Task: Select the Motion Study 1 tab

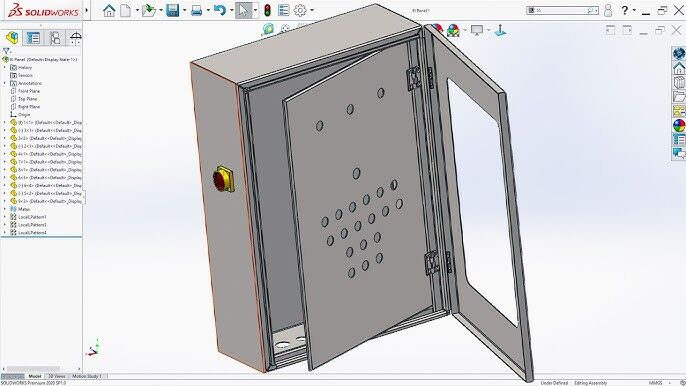Action: pyautogui.click(x=86, y=376)
